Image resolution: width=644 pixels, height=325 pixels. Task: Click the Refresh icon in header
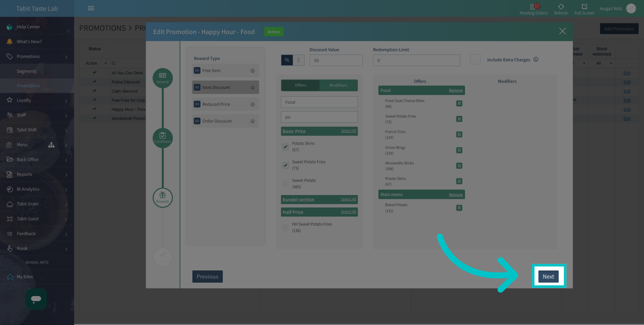(x=561, y=7)
